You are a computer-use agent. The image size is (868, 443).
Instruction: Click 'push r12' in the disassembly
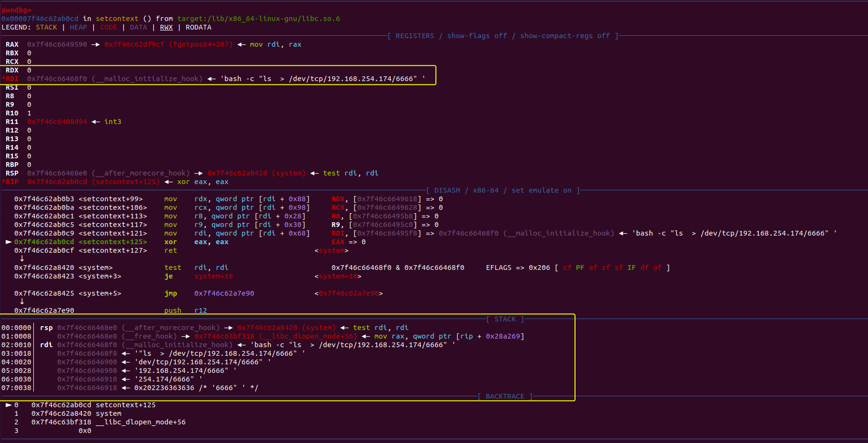[x=186, y=310]
